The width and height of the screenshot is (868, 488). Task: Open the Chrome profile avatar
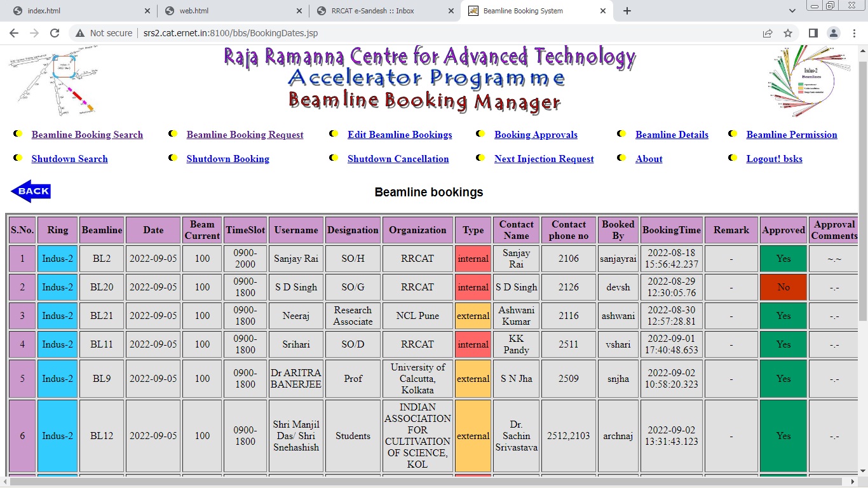point(833,33)
